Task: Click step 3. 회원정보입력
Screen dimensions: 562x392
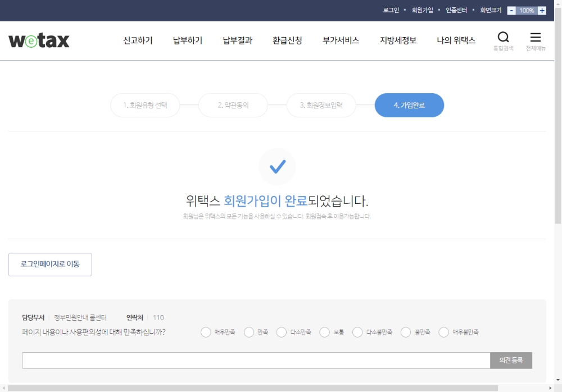Action: [321, 106]
